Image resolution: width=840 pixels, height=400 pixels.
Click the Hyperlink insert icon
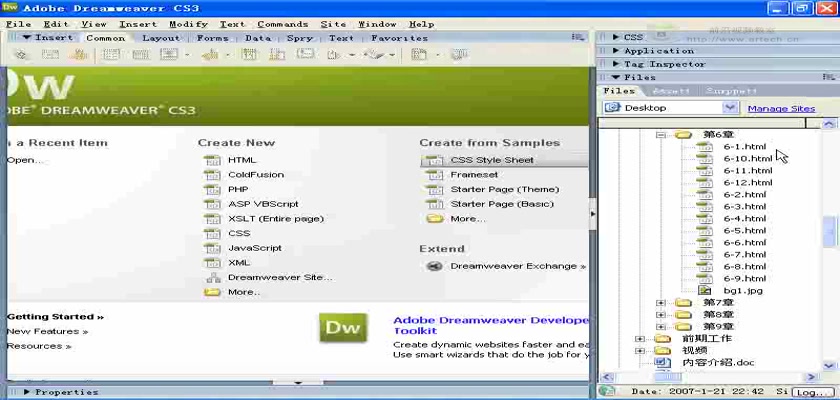pyautogui.click(x=21, y=54)
